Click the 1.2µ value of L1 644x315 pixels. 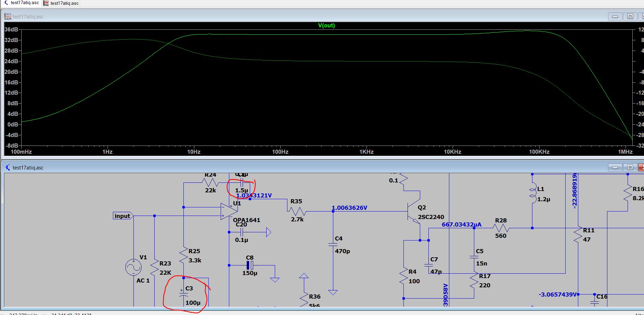[544, 199]
